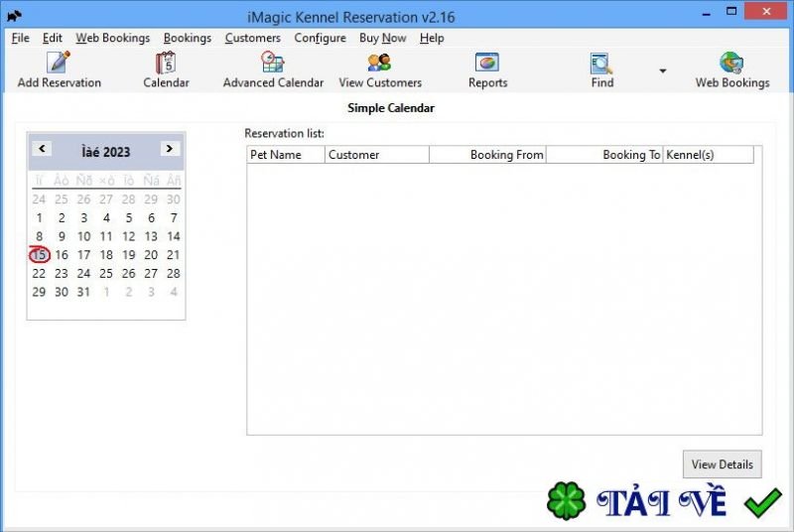Screen dimensions: 794x532
Task: Open the Web Bookings menu
Action: (x=113, y=38)
